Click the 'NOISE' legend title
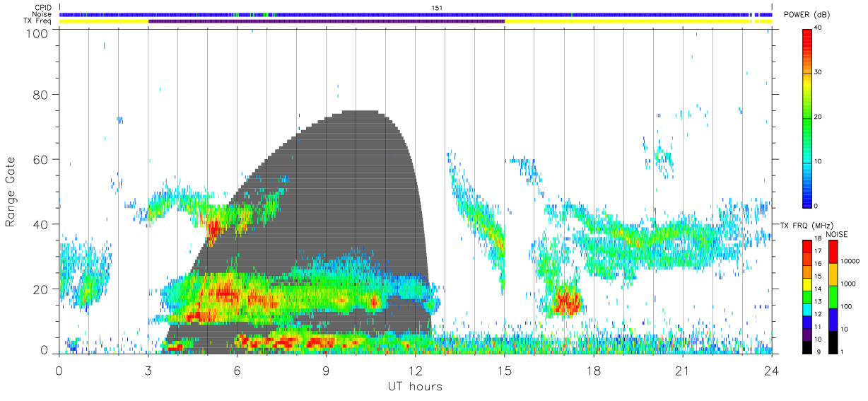 836,234
